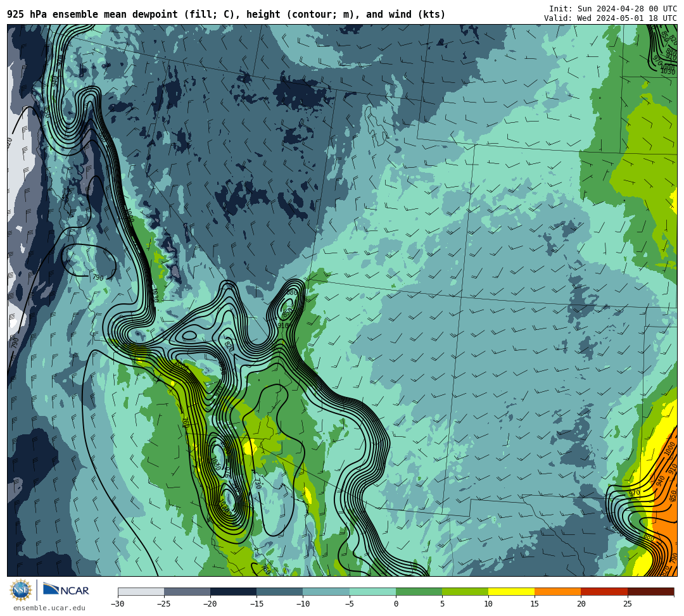This screenshot has width=684, height=616.
Task: Click the -25 colorbar label
Action: pyautogui.click(x=164, y=604)
